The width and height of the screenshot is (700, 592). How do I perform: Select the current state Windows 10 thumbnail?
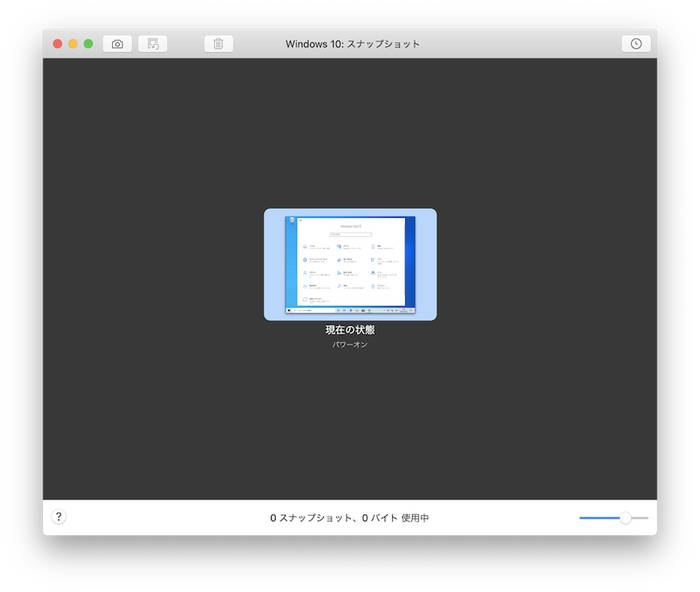pos(350,264)
